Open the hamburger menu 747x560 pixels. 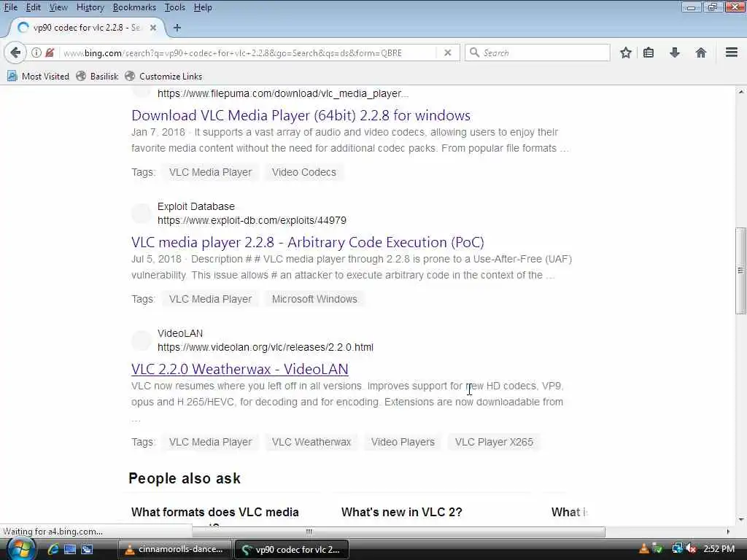[x=732, y=52]
